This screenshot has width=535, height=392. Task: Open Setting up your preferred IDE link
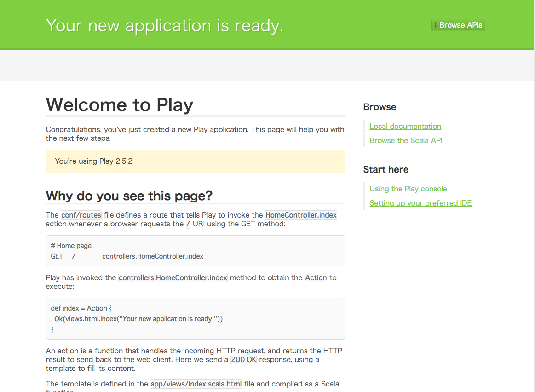(420, 203)
